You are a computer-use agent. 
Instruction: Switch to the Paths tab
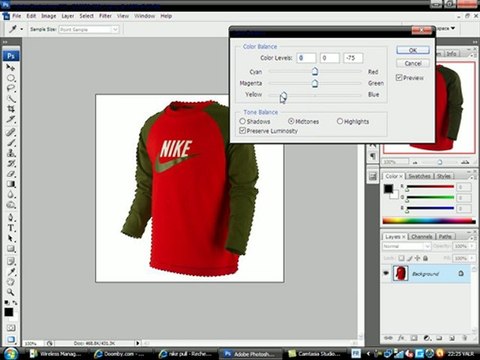[x=445, y=237]
